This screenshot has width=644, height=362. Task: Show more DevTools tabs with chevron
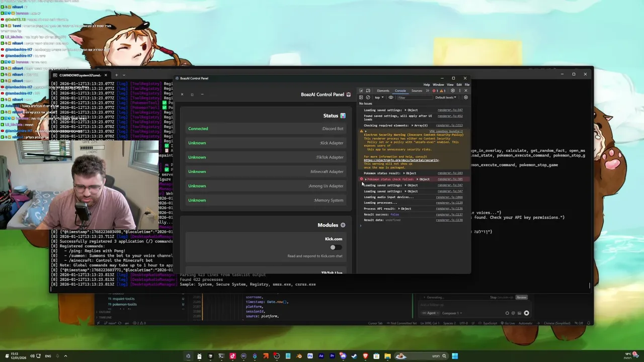point(428,90)
